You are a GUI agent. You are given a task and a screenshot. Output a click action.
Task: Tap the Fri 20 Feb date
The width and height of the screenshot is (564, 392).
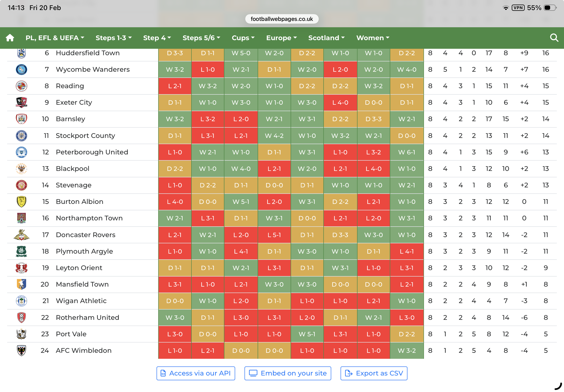[45, 8]
